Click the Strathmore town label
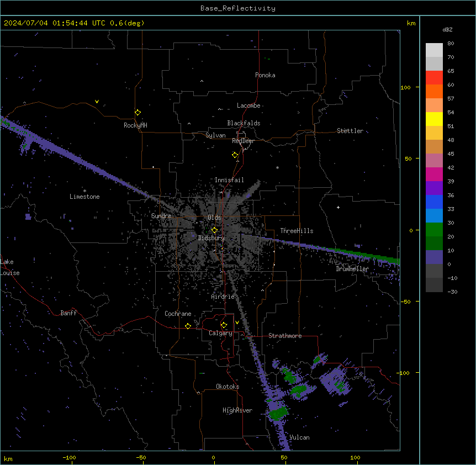The height and width of the screenshot is (465, 476). 285,336
